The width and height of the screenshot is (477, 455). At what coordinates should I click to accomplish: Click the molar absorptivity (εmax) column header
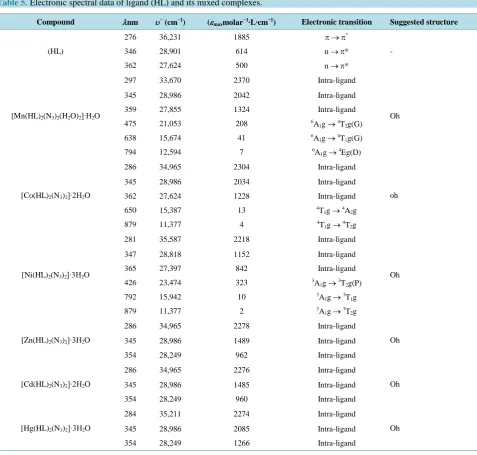tap(241, 22)
